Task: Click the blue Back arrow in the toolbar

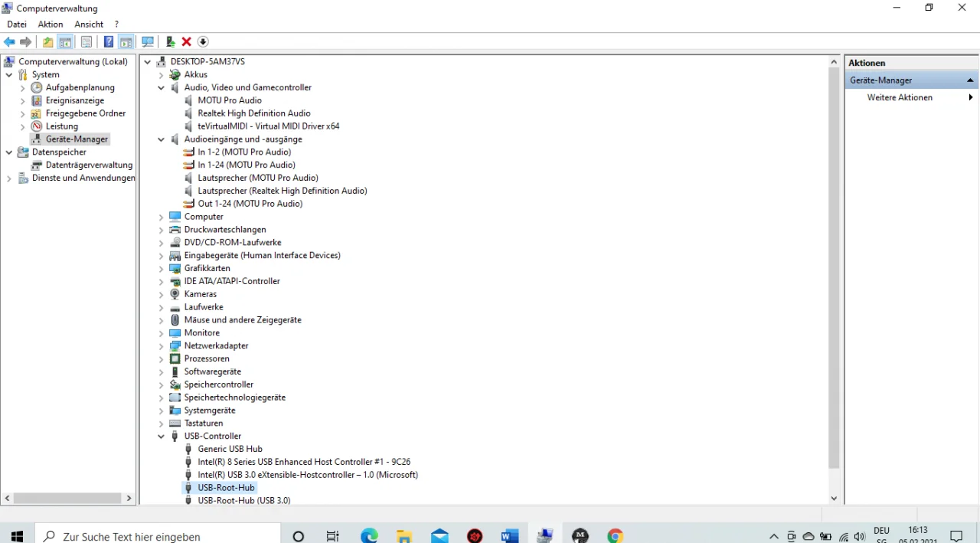Action: coord(9,41)
